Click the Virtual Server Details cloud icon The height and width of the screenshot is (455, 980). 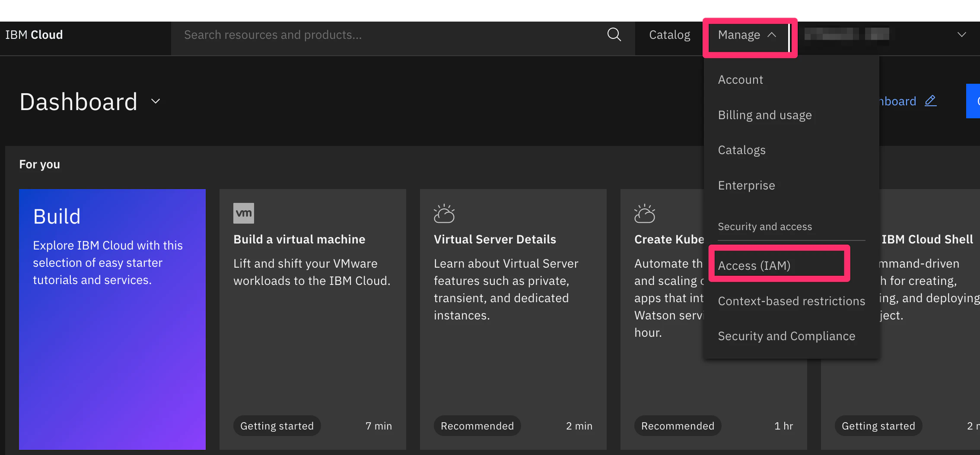(444, 213)
